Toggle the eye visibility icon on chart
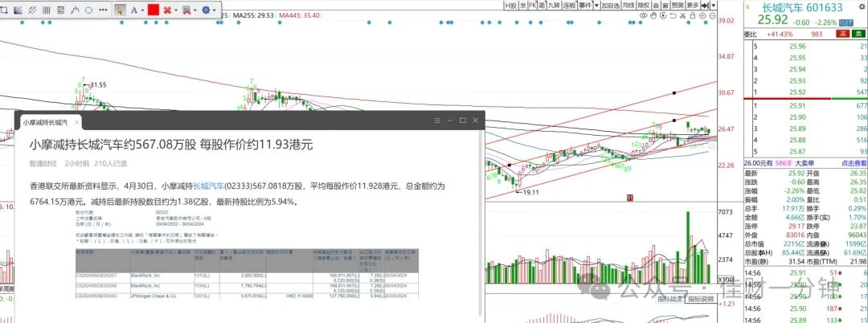 click(x=643, y=15)
